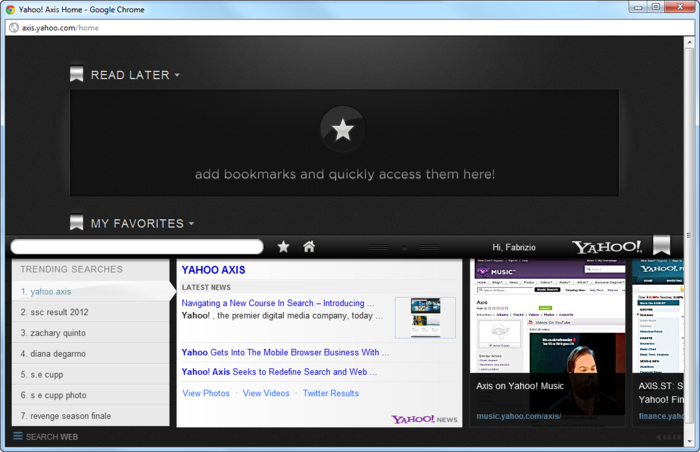
Task: Maximize the Chrome window
Action: 656,6
